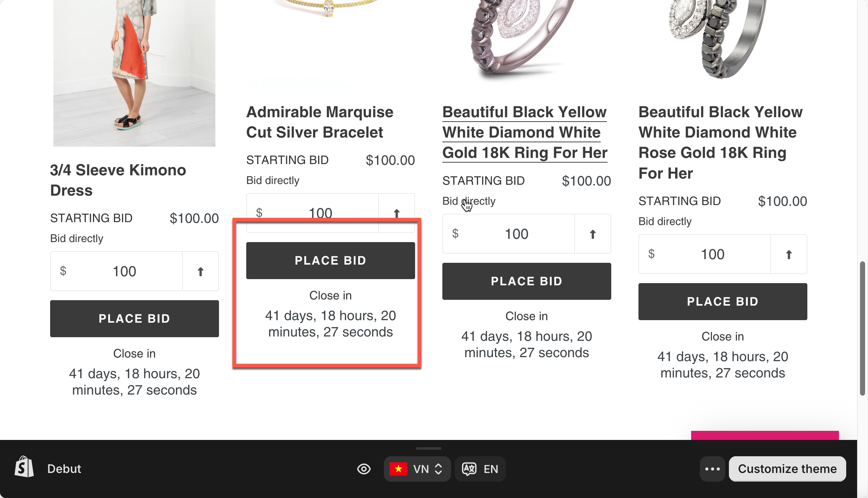
Task: Open the Admirable Marquise Cut Silver Bracelet title
Action: pos(320,122)
